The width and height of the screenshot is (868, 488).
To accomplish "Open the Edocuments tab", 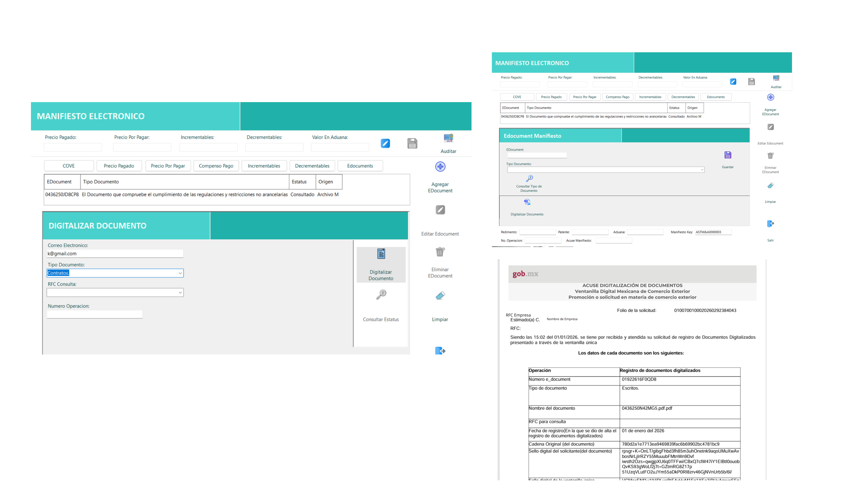I will [x=360, y=166].
